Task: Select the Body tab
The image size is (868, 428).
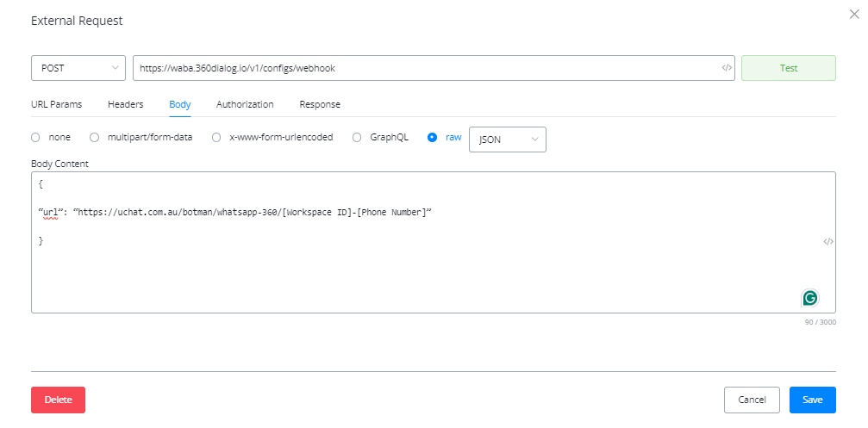Action: 179,104
